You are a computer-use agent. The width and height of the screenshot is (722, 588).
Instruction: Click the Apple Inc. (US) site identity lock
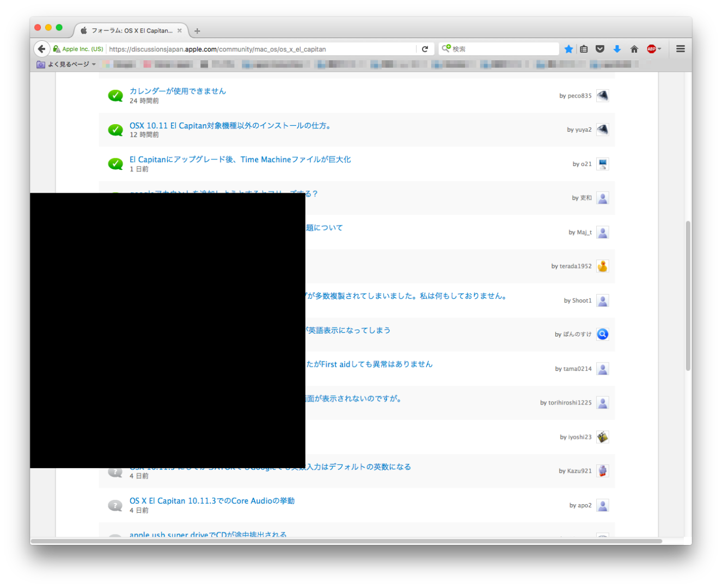click(x=78, y=49)
